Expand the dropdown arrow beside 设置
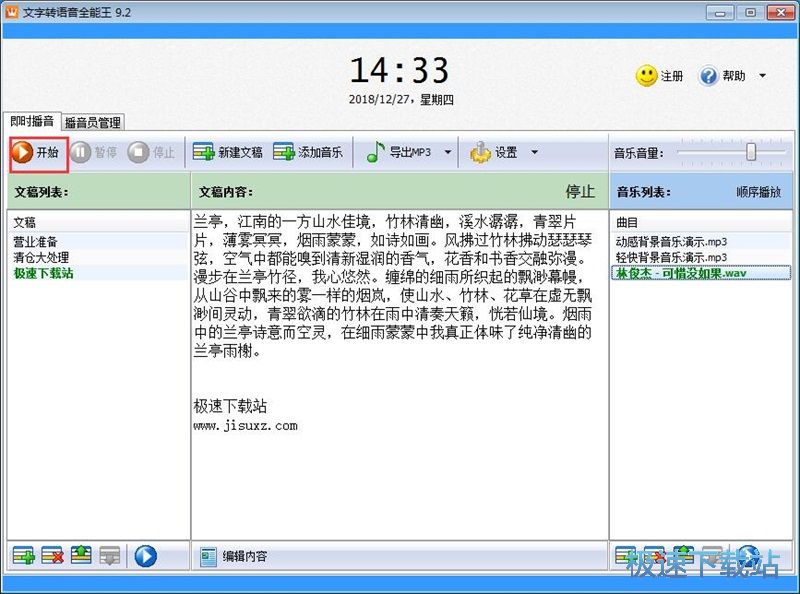 [x=534, y=152]
